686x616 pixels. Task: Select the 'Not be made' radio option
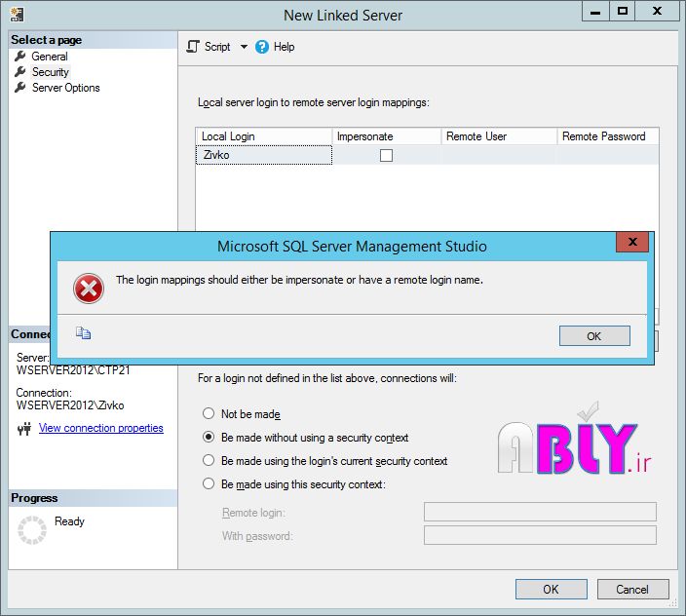tap(209, 413)
